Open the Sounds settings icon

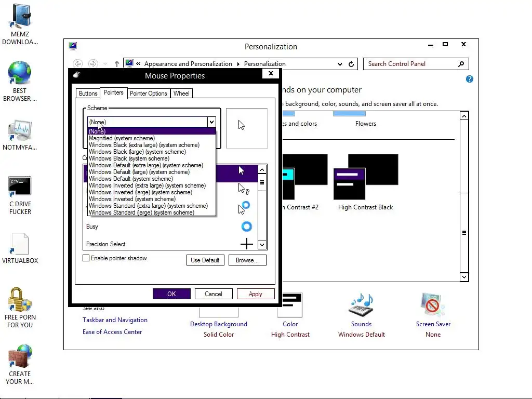(362, 304)
